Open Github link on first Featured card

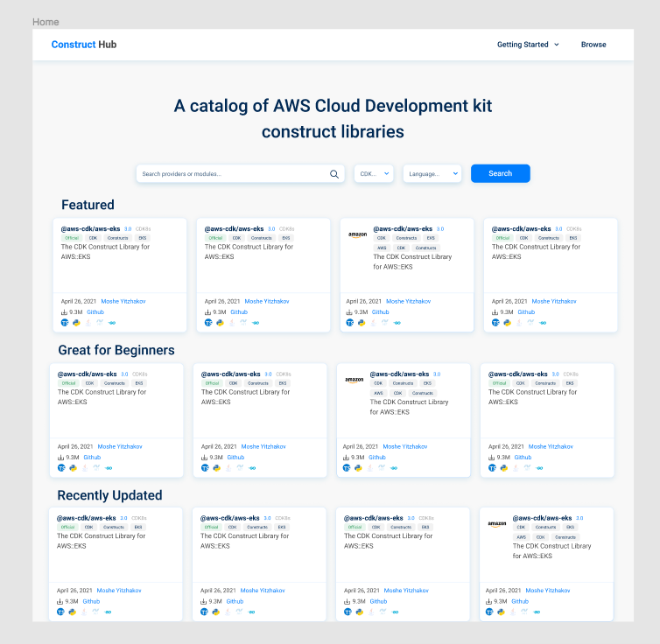pyautogui.click(x=95, y=312)
